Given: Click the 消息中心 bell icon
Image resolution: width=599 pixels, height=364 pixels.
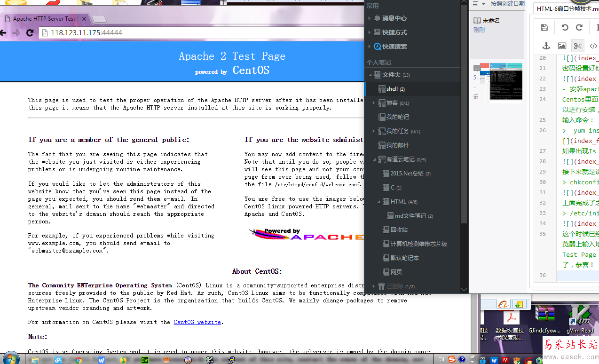Looking at the screenshot, I should 377,18.
